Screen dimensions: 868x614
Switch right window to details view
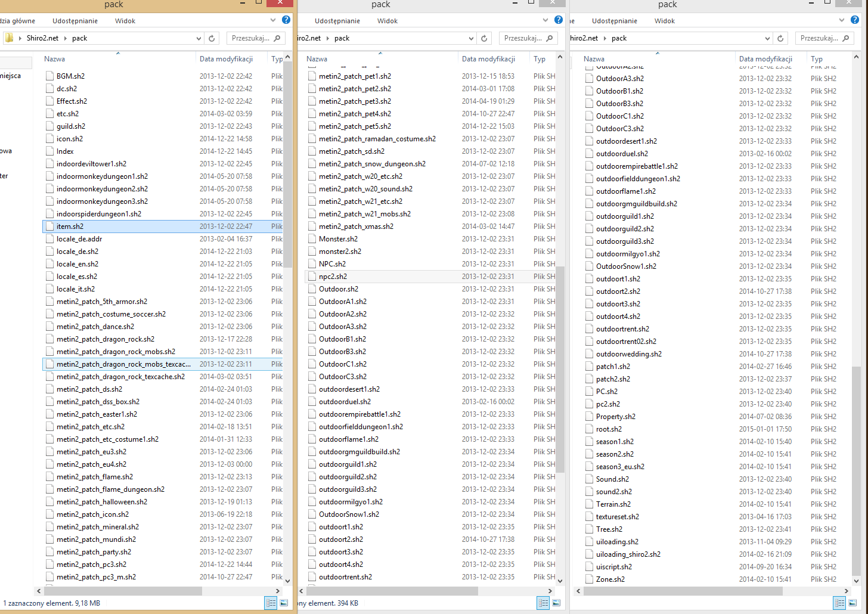pyautogui.click(x=841, y=603)
